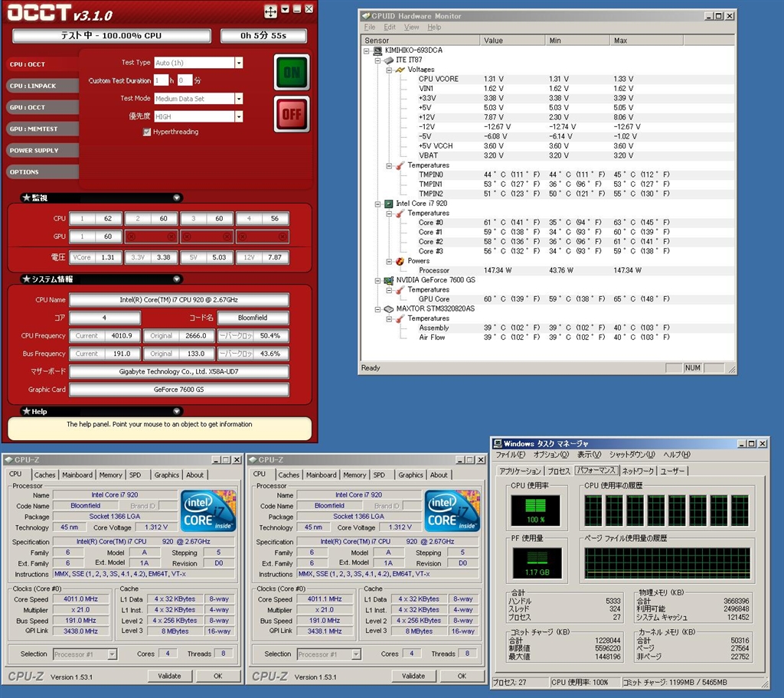Collapse the Voltages tree node
Screen dimensions: 784x698
point(389,70)
